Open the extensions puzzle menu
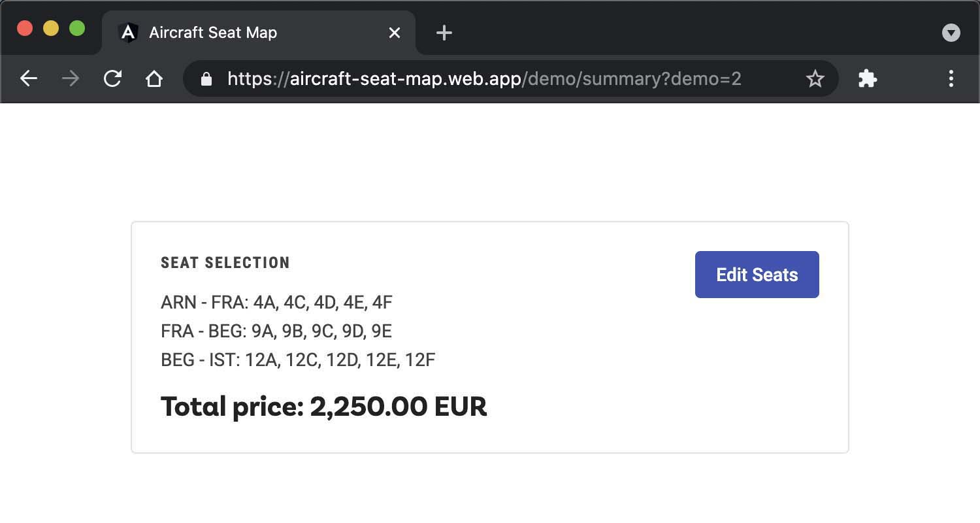This screenshot has height=523, width=980. pos(867,79)
